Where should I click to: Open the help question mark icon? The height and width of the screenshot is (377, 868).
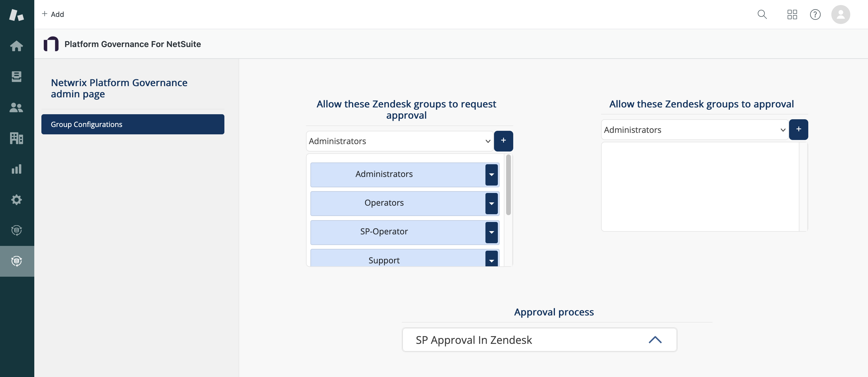pos(815,14)
